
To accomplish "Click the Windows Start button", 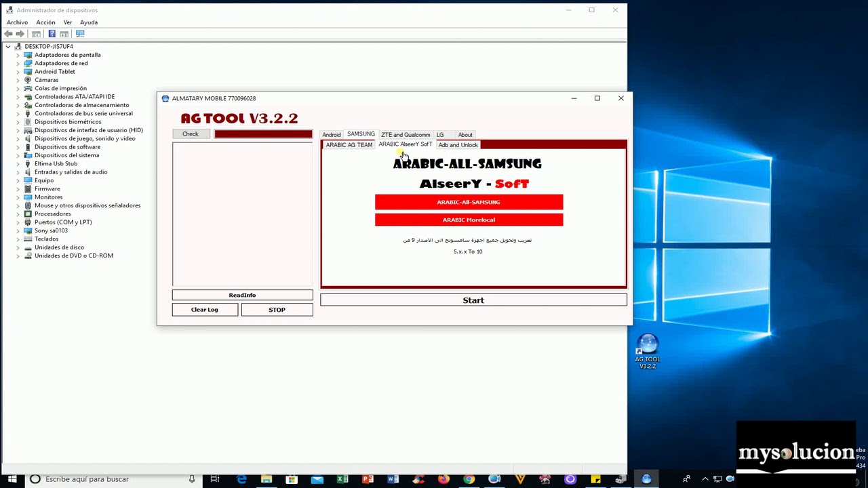I will [x=12, y=479].
